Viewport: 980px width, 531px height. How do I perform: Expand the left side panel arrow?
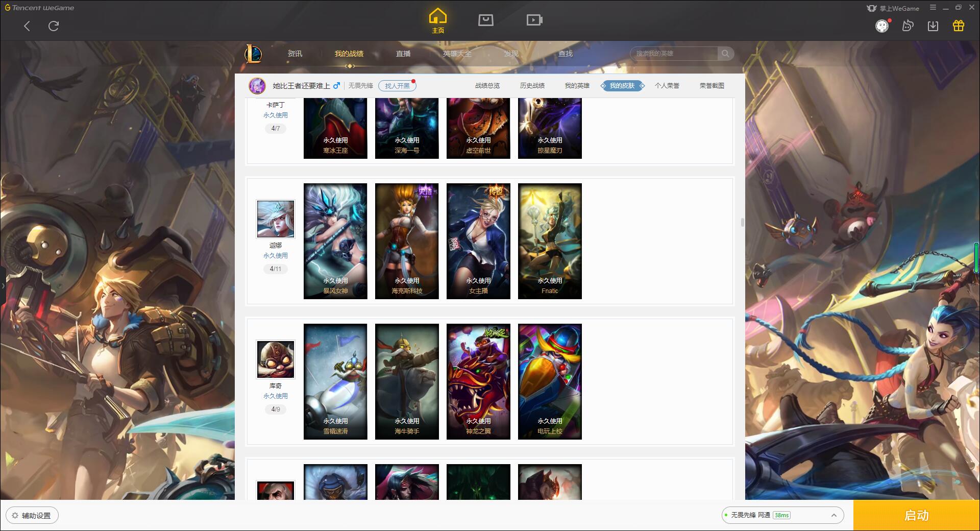pyautogui.click(x=3, y=286)
